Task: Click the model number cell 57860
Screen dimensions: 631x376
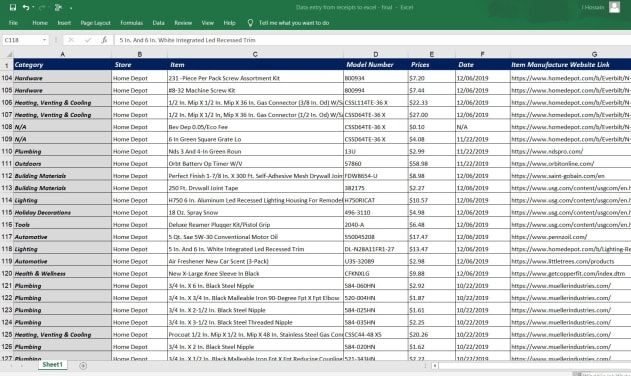Action: (376, 163)
